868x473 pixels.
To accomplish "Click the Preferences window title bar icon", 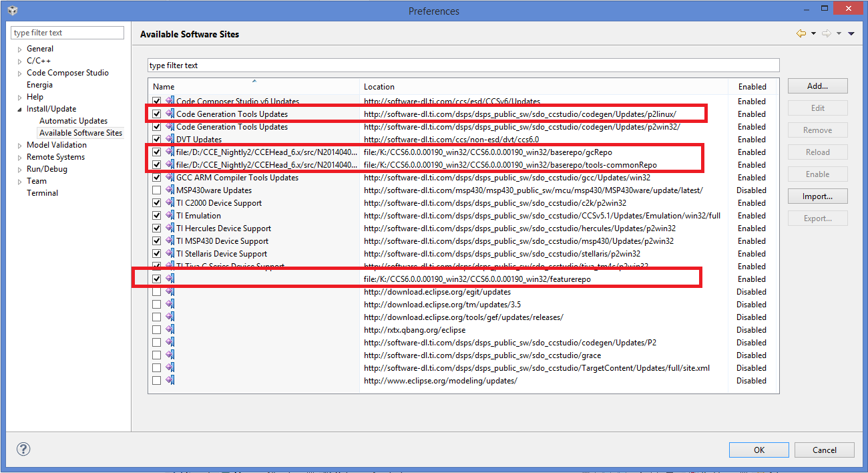I will [x=13, y=11].
